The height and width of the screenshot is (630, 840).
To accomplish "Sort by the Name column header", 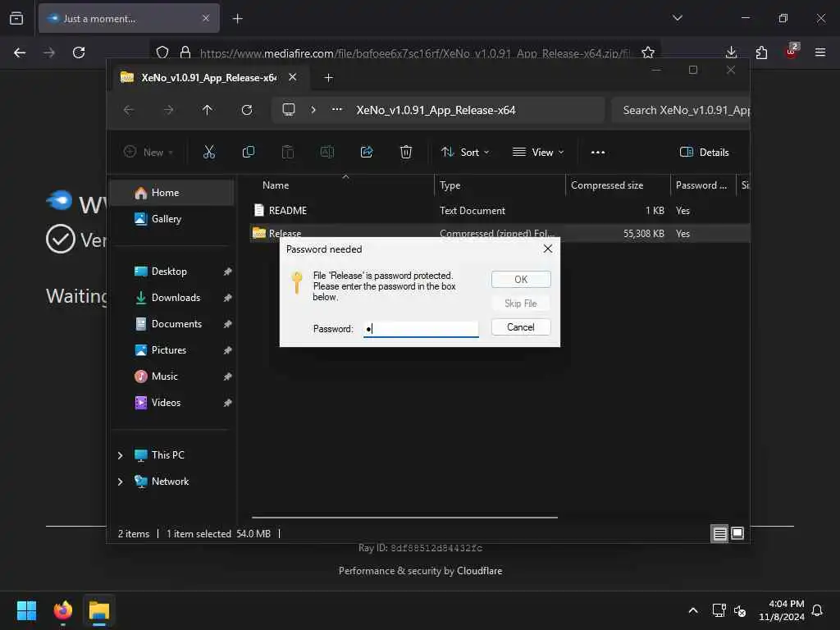I will tap(342, 185).
